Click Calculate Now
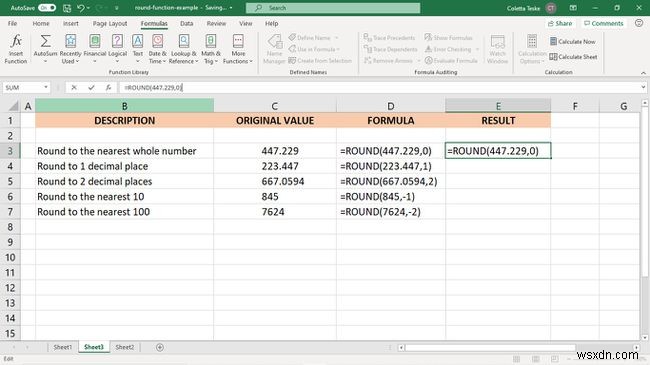This screenshot has width=650, height=365. [572, 41]
